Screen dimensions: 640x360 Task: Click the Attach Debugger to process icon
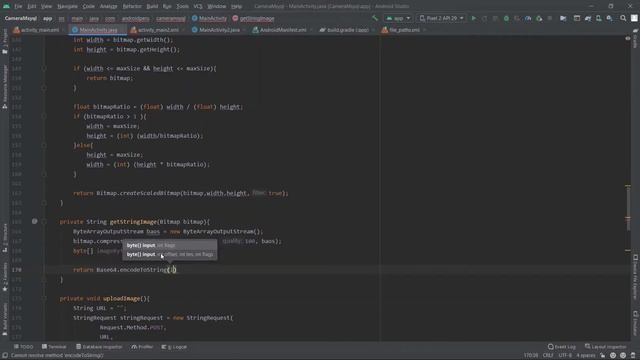click(539, 18)
